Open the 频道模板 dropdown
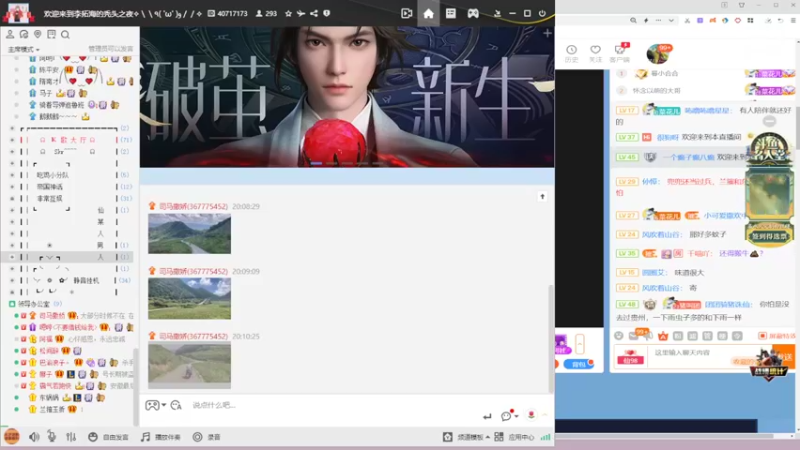 (x=466, y=437)
